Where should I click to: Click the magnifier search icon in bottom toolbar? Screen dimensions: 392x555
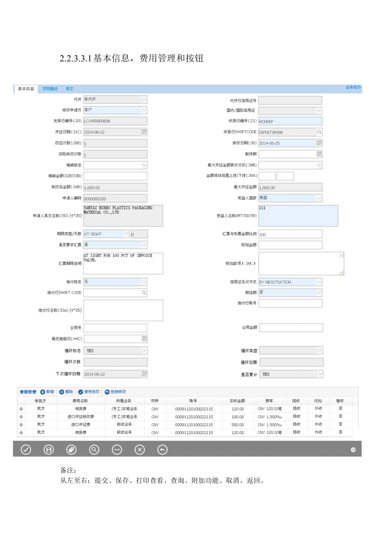[x=94, y=449]
